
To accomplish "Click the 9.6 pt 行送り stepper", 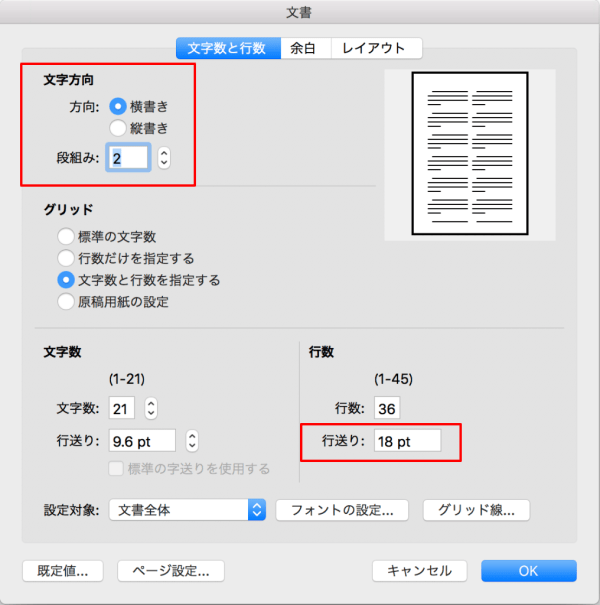I will click(x=192, y=441).
